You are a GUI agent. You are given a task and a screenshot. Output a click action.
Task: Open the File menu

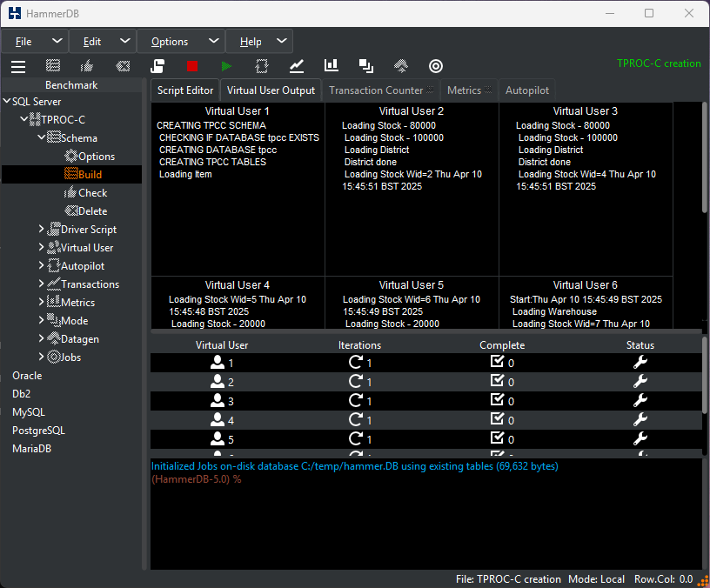35,42
